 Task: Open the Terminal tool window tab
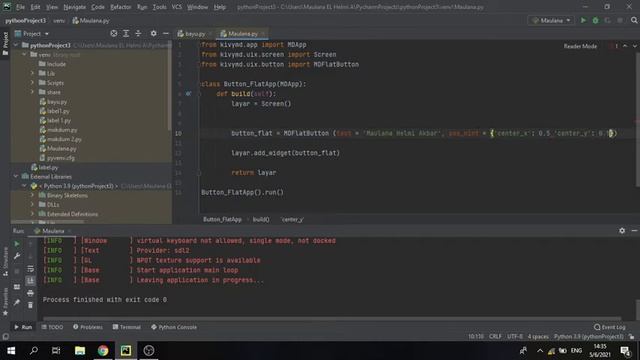127,327
